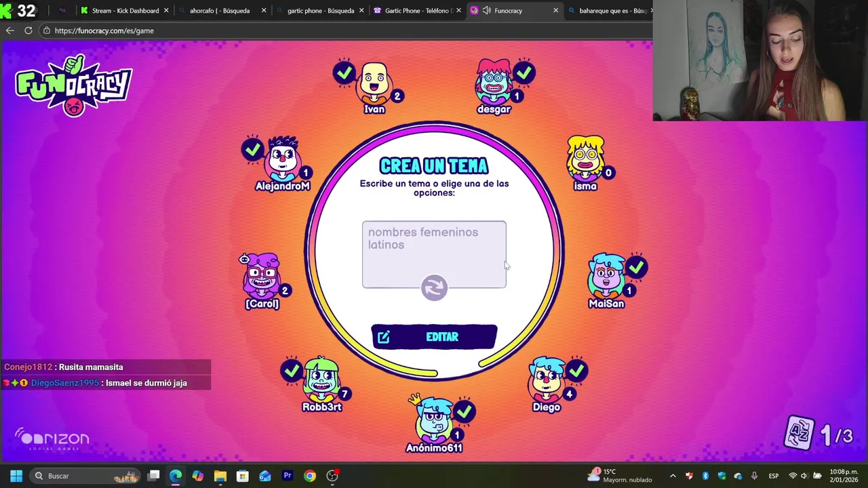868x488 pixels.
Task: Open Copilot from the taskbar
Action: tap(197, 476)
